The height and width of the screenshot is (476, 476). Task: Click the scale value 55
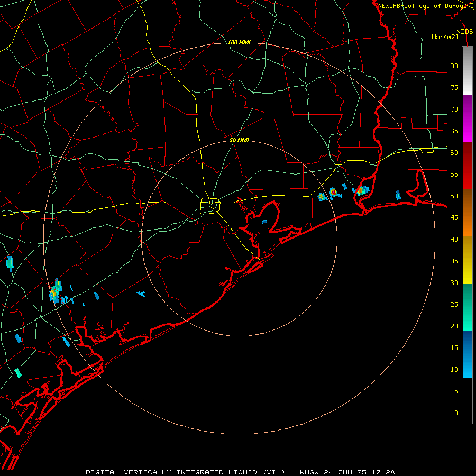(x=454, y=174)
